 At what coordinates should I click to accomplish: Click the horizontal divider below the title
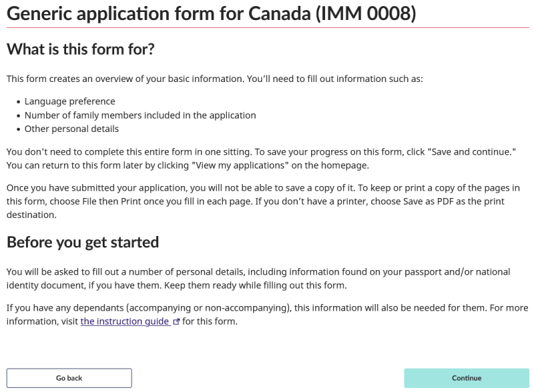point(267,27)
